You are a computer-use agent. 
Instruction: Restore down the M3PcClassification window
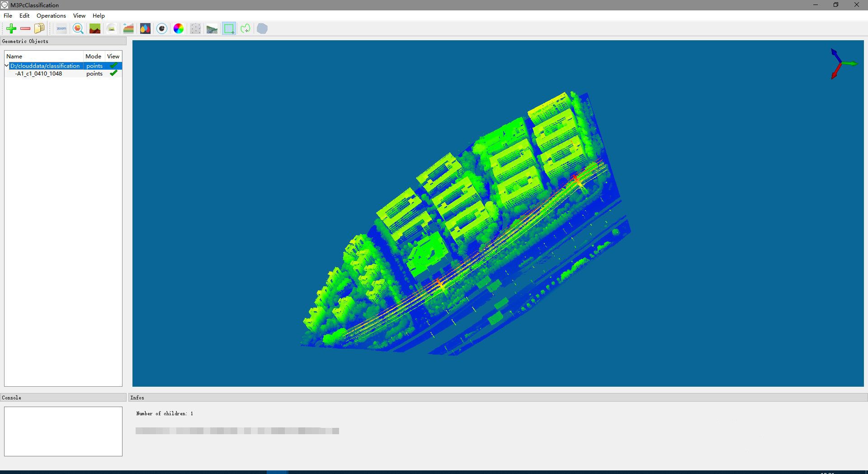coord(836,5)
